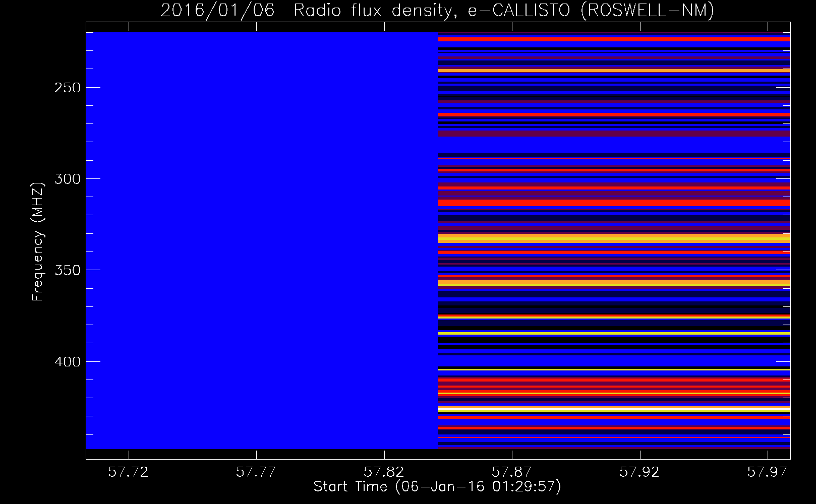This screenshot has height=504, width=816.
Task: Select the 57.97 time tick label
Action: click(767, 472)
